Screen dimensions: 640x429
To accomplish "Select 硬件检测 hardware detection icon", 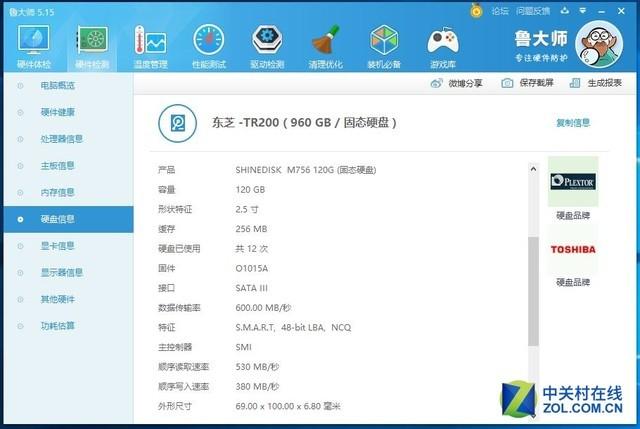I will (92, 41).
